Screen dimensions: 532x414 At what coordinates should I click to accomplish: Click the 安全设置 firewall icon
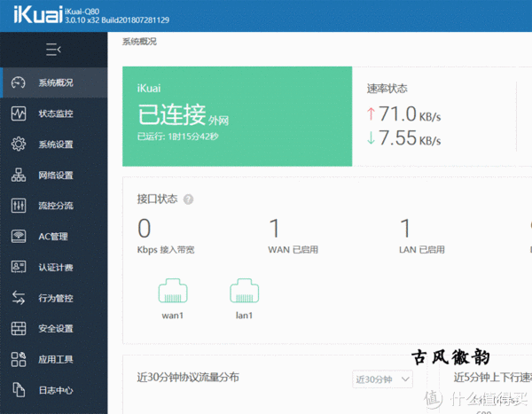19,329
